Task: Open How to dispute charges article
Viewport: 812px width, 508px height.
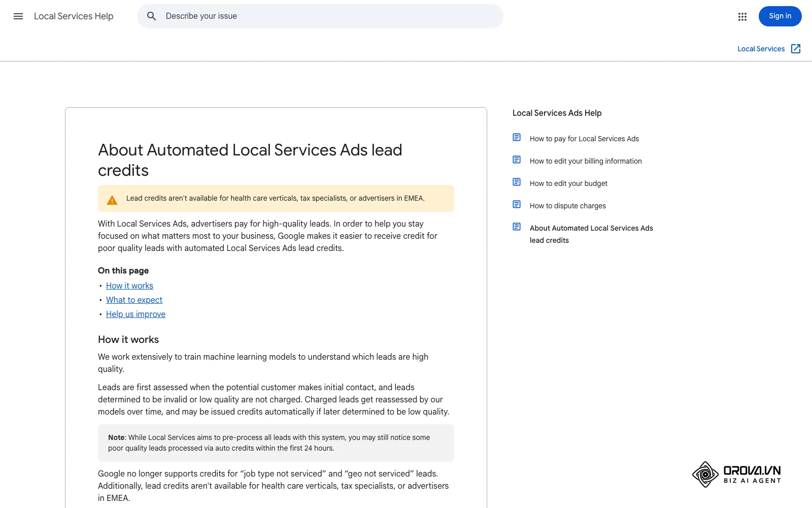Action: [x=568, y=206]
